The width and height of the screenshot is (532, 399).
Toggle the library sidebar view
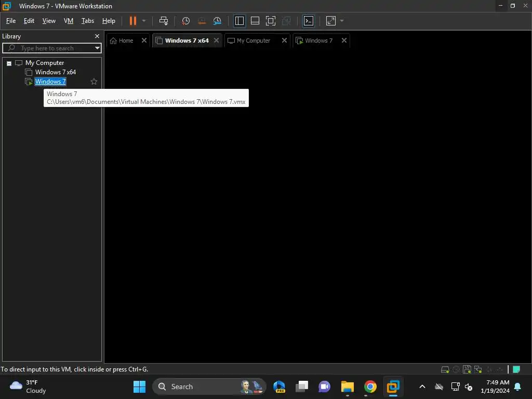[x=239, y=21]
